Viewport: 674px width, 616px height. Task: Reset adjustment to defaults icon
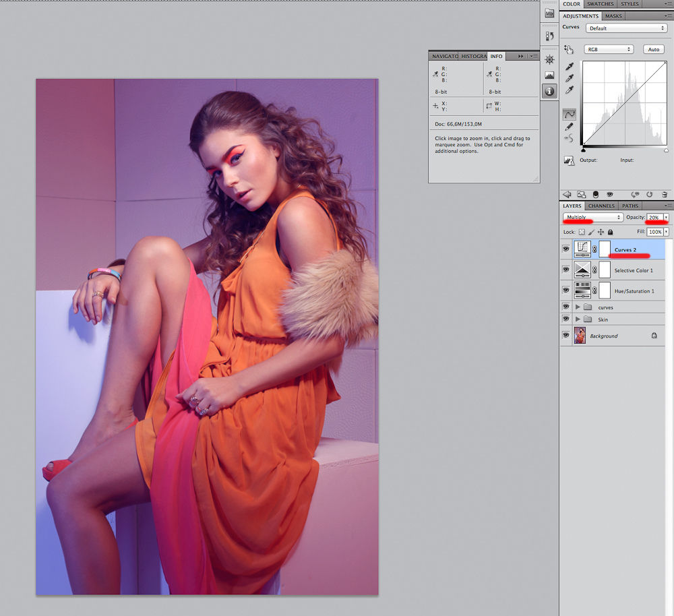[x=650, y=194]
